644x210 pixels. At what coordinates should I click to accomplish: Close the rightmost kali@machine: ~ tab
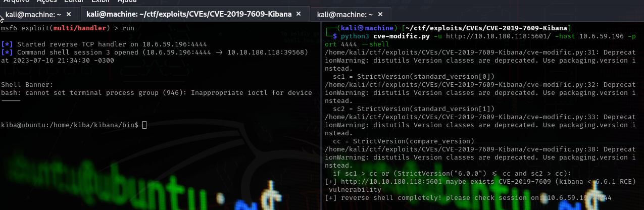coord(380,14)
